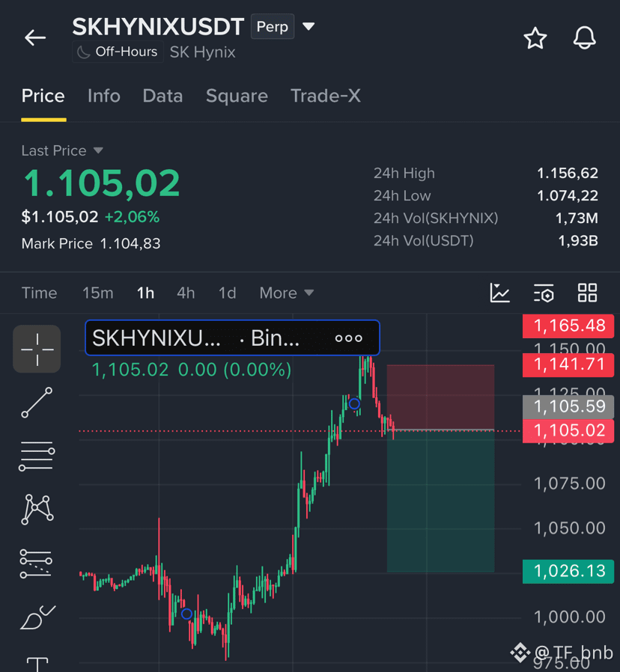Screen dimensions: 620x672
Task: Click the 1,105.02 current price label
Action: click(x=568, y=431)
